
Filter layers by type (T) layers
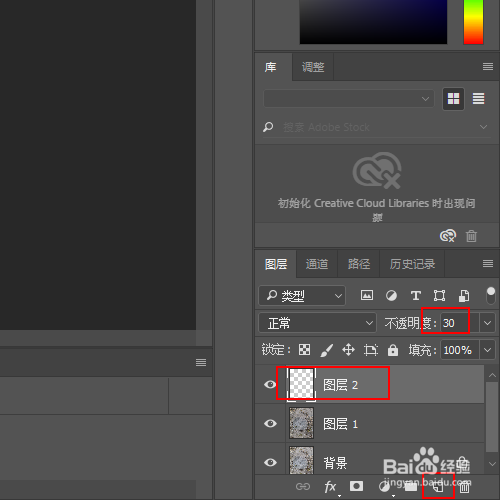(x=415, y=296)
